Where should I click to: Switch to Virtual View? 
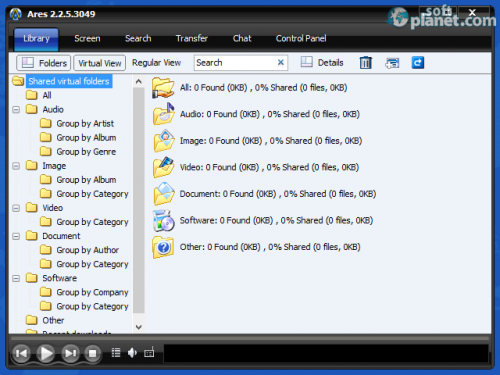click(100, 63)
